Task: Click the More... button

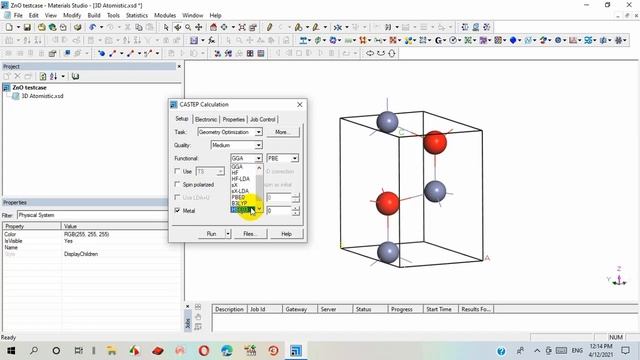Action: (282, 132)
